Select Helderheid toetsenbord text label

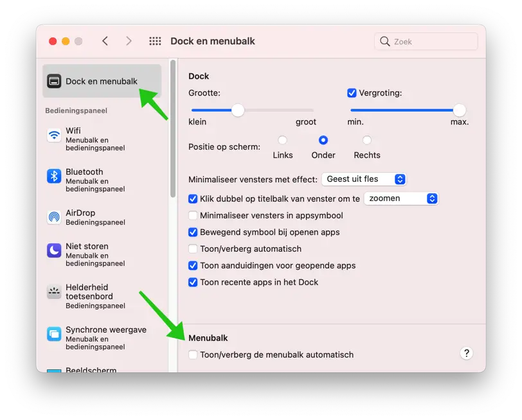pyautogui.click(x=89, y=292)
